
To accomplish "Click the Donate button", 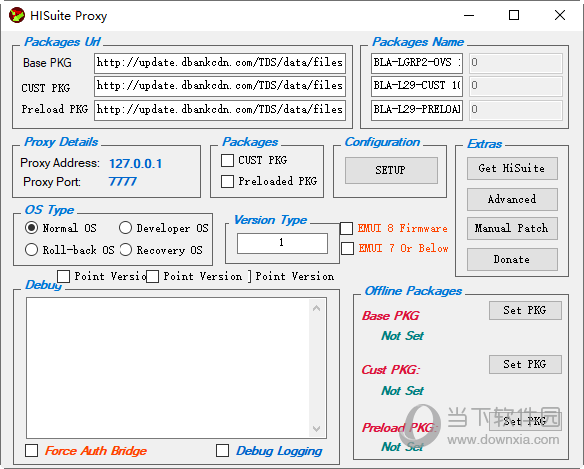I will [x=512, y=259].
